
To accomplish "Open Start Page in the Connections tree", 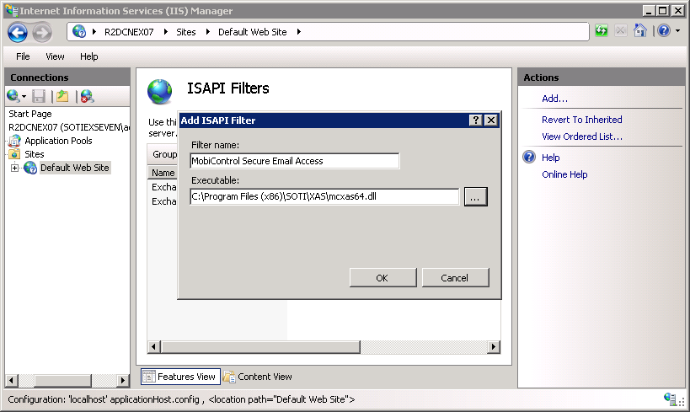I will pyautogui.click(x=30, y=114).
